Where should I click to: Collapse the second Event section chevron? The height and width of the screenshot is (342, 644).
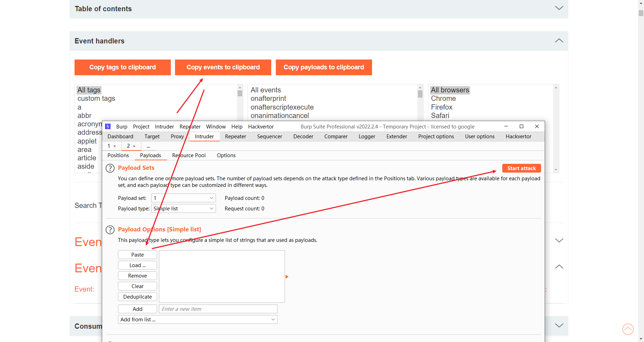click(x=559, y=267)
